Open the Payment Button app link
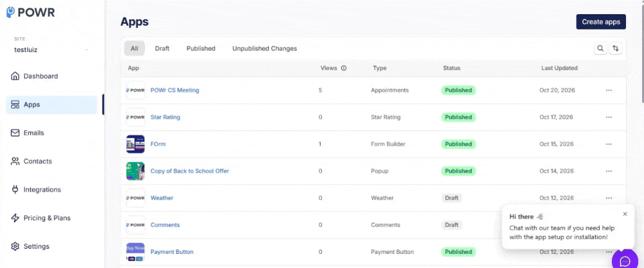This screenshot has height=268, width=644. [x=172, y=251]
